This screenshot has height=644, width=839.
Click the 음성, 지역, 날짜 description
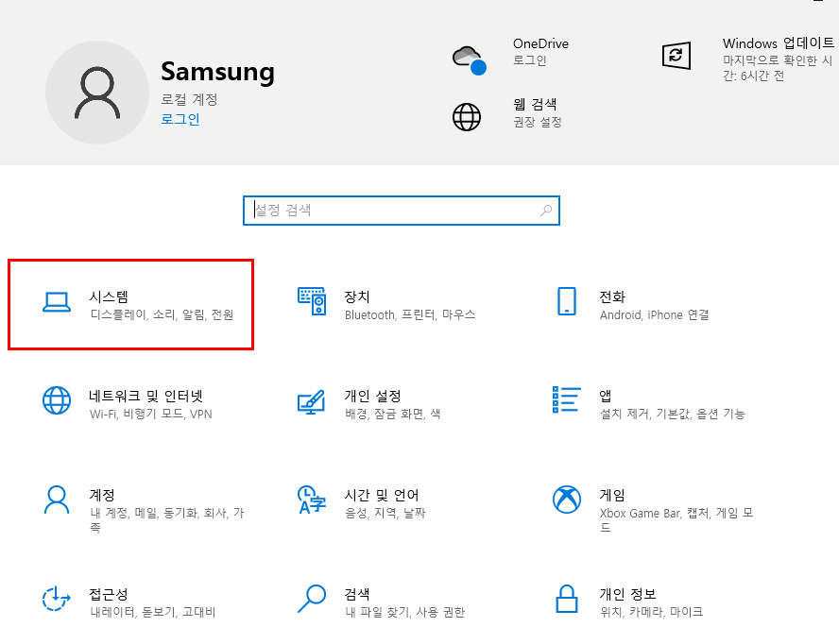pos(385,513)
